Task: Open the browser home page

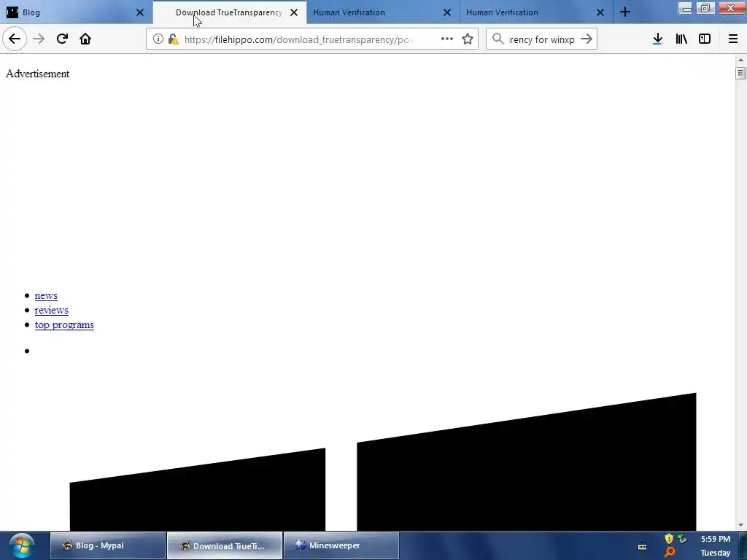Action: point(85,39)
